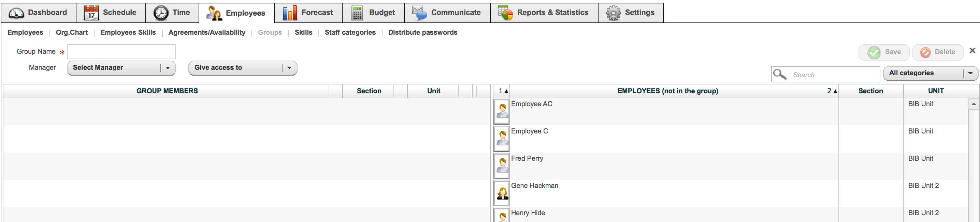Open the All categories dropdown
980x222 pixels.
(x=930, y=73)
